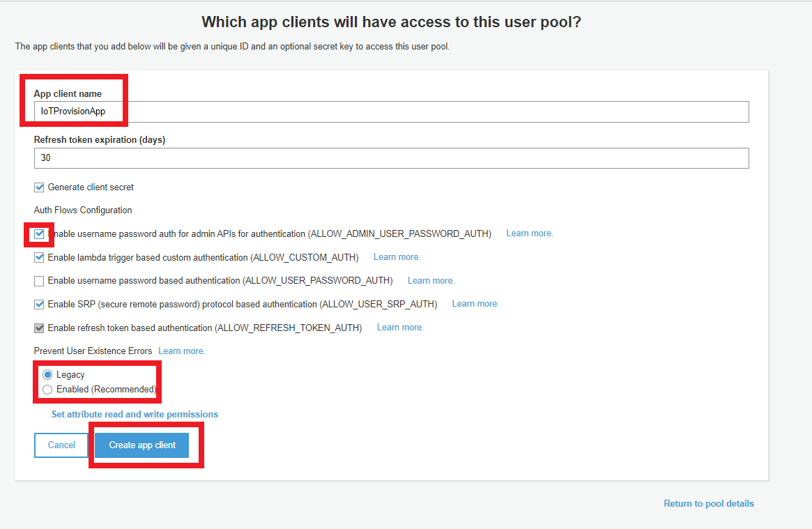Screen dimensions: 812x529
Task: Open Learn more for ALLOW_CUSTOM_AUTH
Action: click(x=397, y=257)
